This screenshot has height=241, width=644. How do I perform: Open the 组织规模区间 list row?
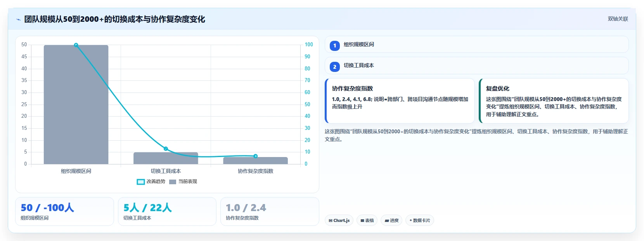coord(476,44)
